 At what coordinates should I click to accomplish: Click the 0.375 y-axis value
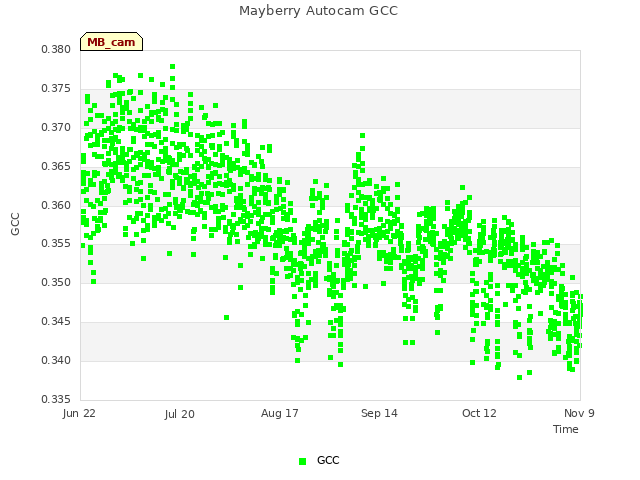56,88
